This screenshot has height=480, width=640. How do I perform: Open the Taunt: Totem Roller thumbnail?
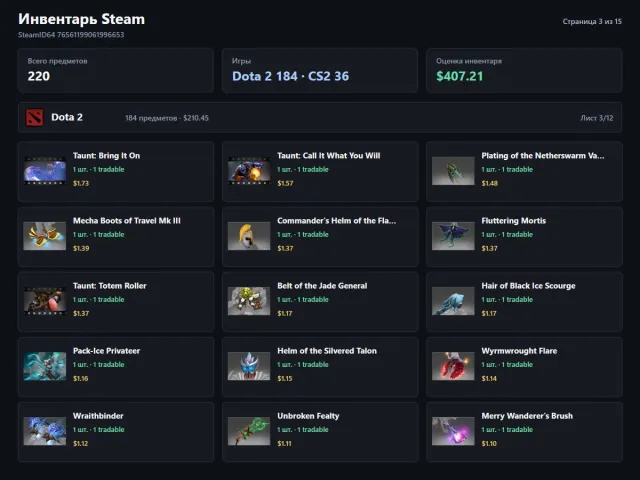pyautogui.click(x=44, y=301)
